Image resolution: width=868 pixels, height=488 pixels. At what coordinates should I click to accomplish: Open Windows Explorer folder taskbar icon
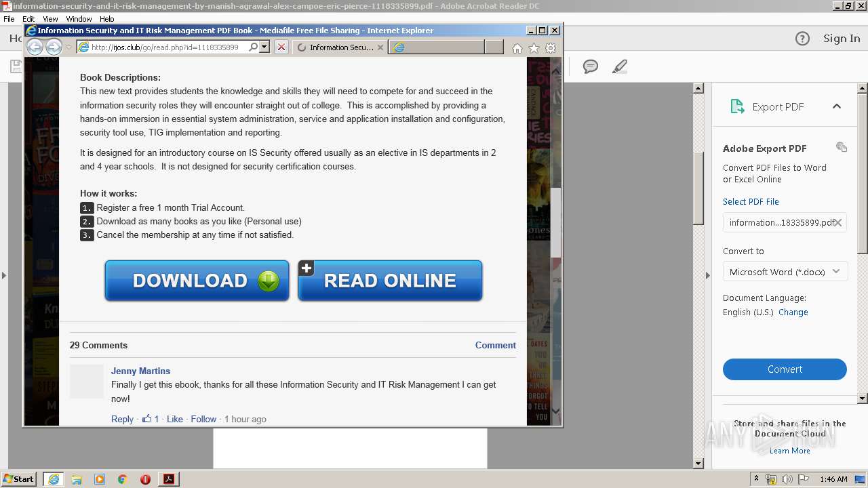(x=77, y=479)
